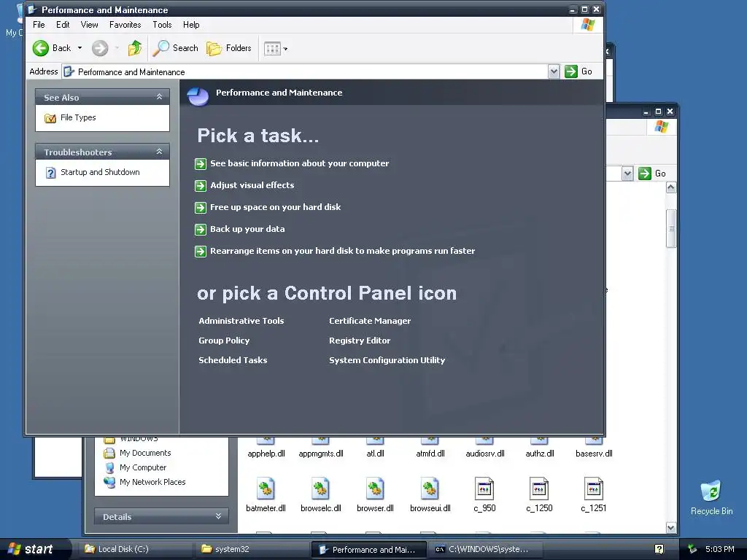The height and width of the screenshot is (560, 747).
Task: Switch to Local Disk (C:) taskbar button
Action: 136,550
